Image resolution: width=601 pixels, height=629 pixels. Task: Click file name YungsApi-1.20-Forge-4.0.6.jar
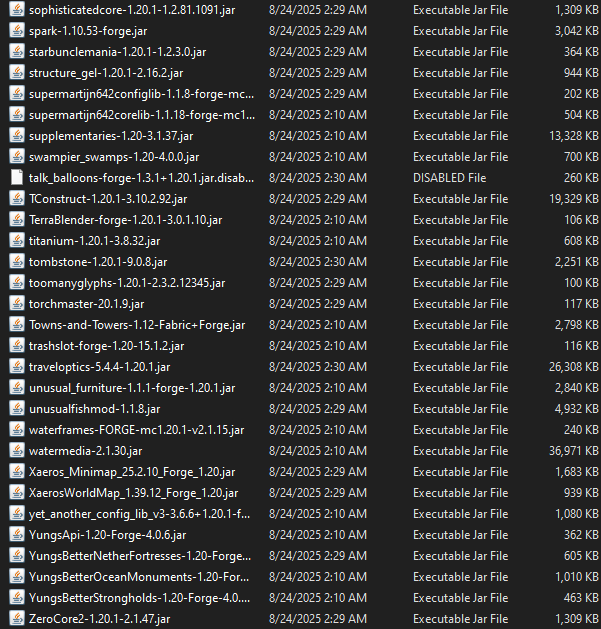pos(108,535)
